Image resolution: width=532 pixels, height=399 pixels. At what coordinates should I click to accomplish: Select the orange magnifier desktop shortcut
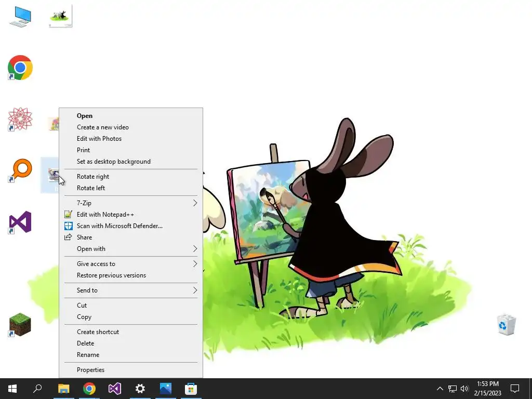(20, 170)
